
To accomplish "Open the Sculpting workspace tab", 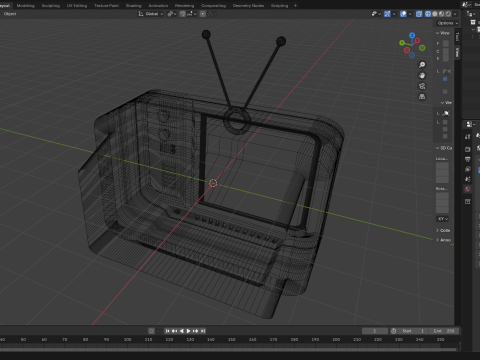I will point(51,5).
